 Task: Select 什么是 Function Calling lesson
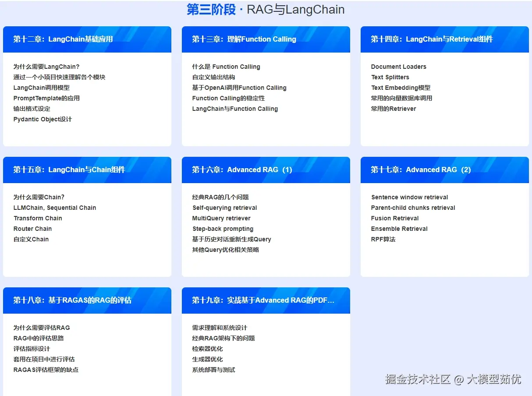pos(226,67)
